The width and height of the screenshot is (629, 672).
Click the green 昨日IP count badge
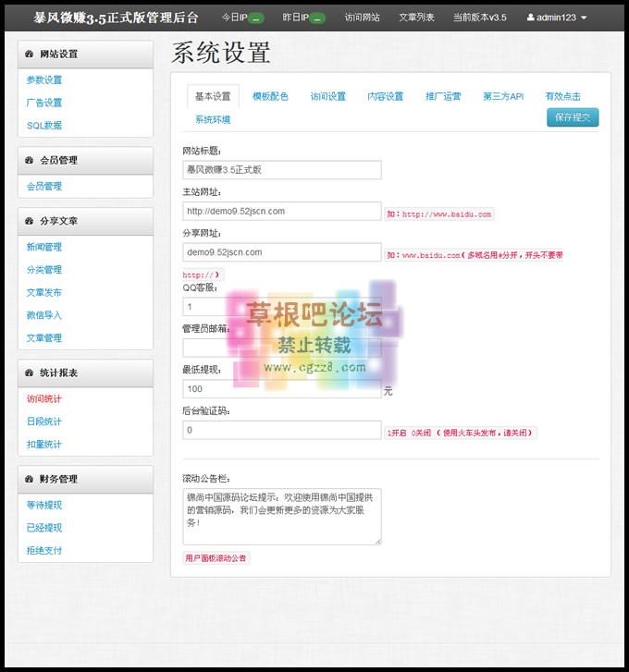317,18
